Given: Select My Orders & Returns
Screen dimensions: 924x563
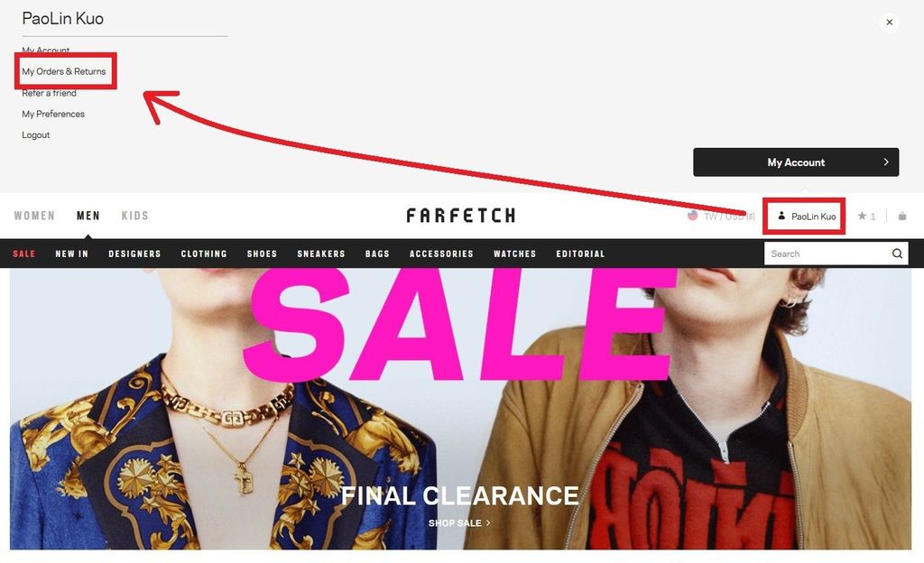Looking at the screenshot, I should pos(64,71).
